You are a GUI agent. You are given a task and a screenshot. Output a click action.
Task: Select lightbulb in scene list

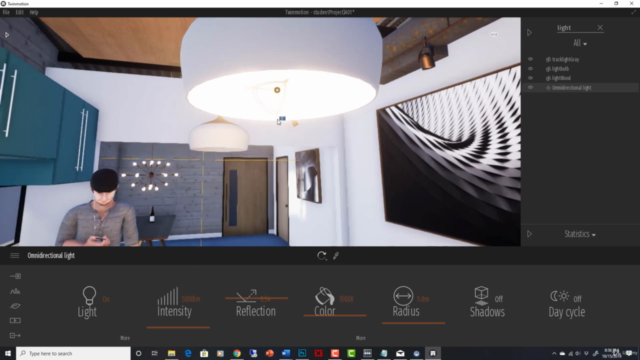click(x=560, y=69)
